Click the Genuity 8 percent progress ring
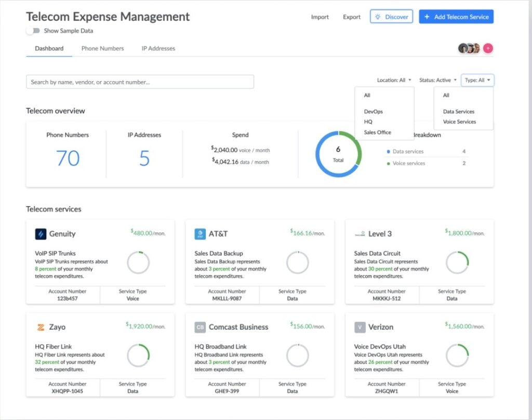532x420 pixels. tap(138, 262)
